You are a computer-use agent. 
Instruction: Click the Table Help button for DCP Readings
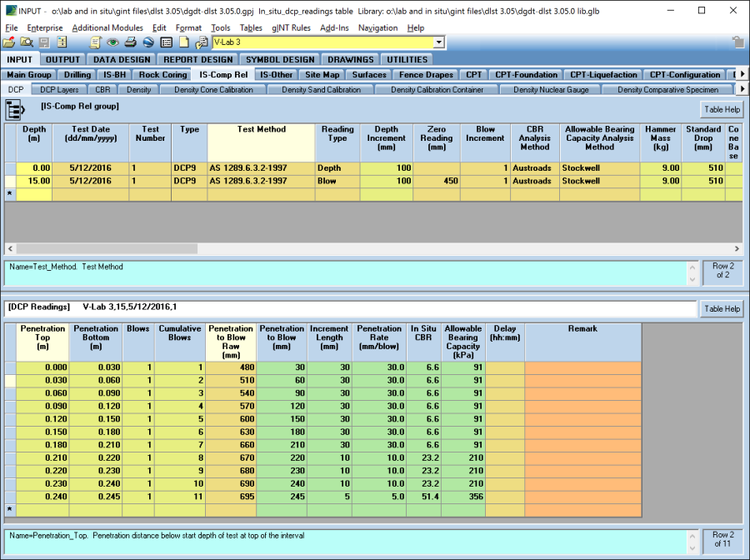pyautogui.click(x=722, y=308)
